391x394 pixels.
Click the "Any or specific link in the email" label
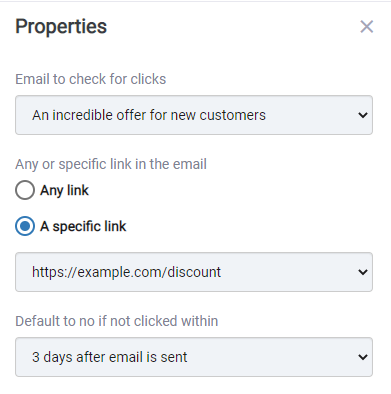(x=111, y=164)
